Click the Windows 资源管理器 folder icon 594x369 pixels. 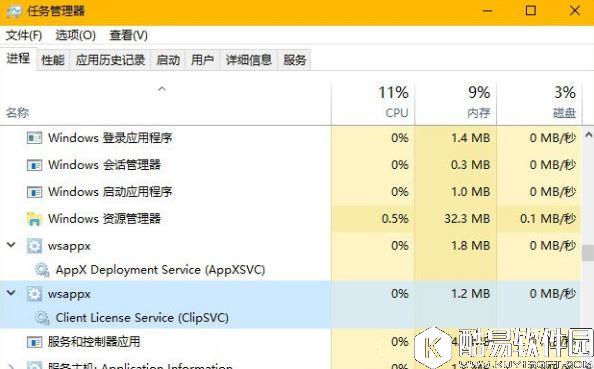tap(34, 219)
